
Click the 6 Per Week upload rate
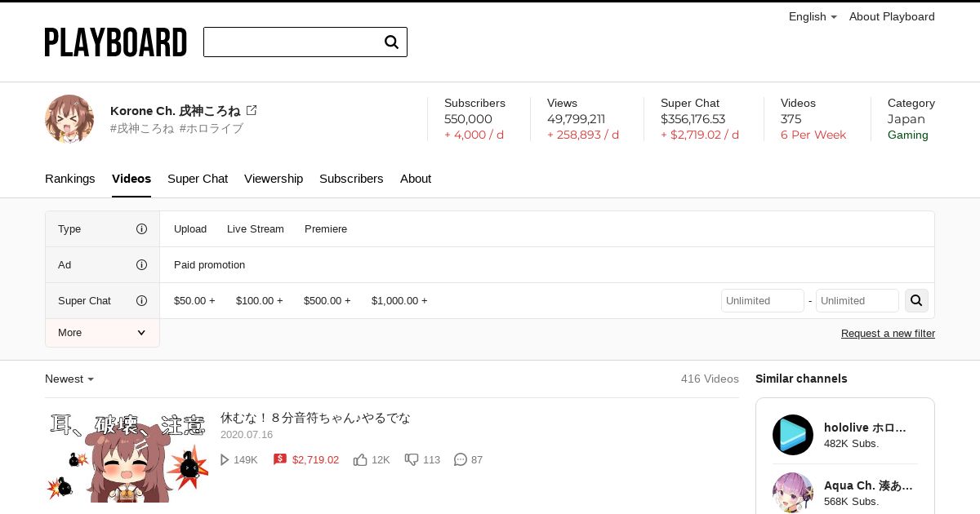coord(813,135)
